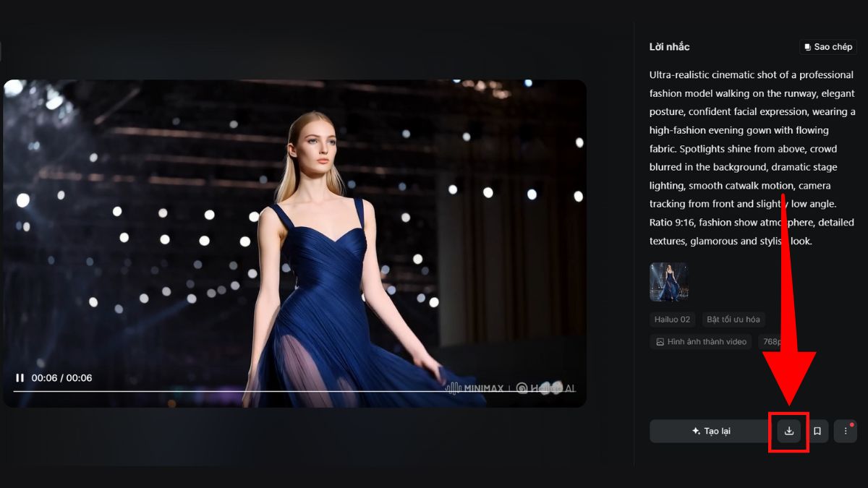The height and width of the screenshot is (488, 868).
Task: Open the three-dot more options menu
Action: (845, 431)
